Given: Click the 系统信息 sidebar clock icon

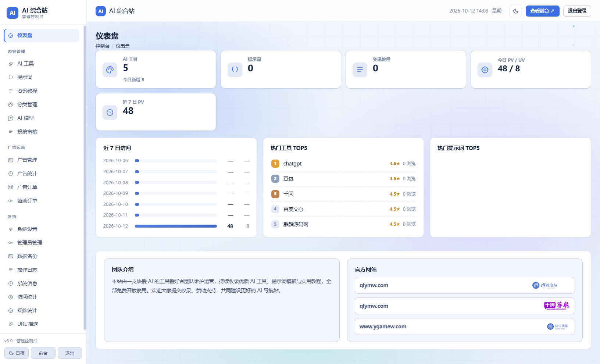Looking at the screenshot, I should pos(11,284).
